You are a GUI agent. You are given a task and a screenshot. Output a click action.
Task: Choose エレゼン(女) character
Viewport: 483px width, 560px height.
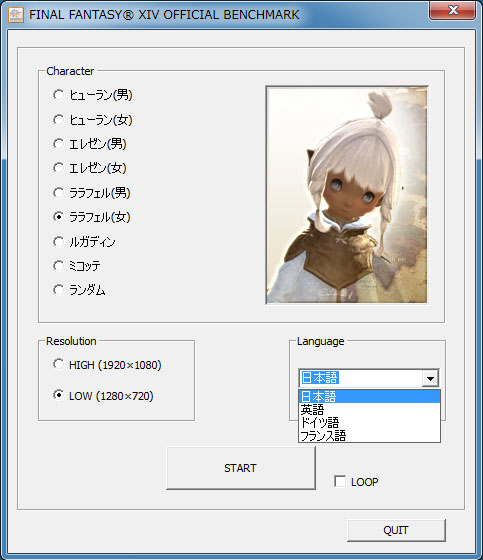58,168
